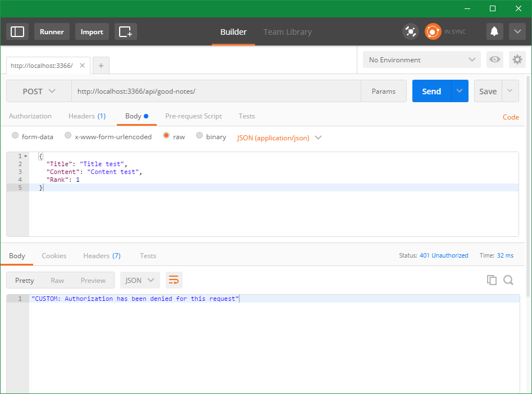Expand the No Environment dropdown
Image resolution: width=532 pixels, height=394 pixels.
(x=422, y=59)
